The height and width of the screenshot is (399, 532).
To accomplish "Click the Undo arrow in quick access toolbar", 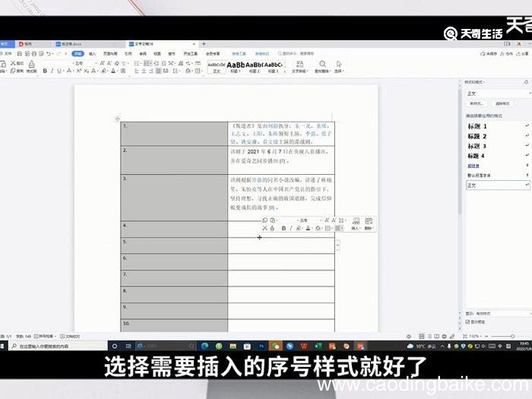I will pyautogui.click(x=49, y=54).
